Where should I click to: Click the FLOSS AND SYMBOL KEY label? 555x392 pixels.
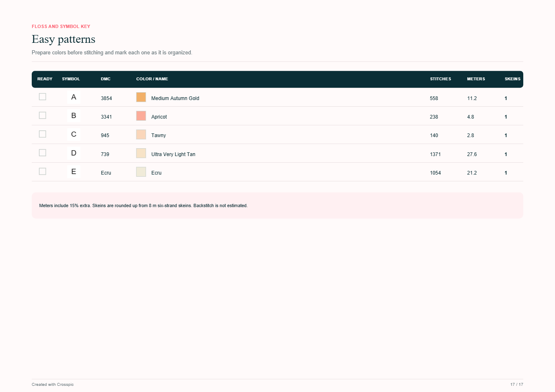pyautogui.click(x=61, y=26)
